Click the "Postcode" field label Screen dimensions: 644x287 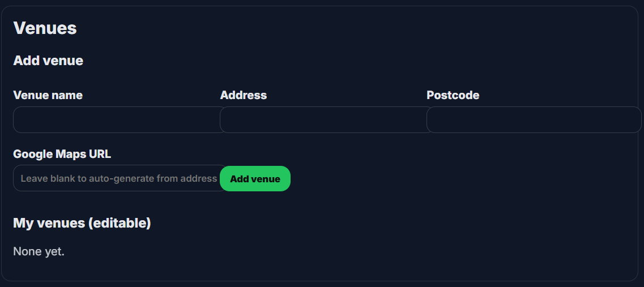click(x=453, y=95)
